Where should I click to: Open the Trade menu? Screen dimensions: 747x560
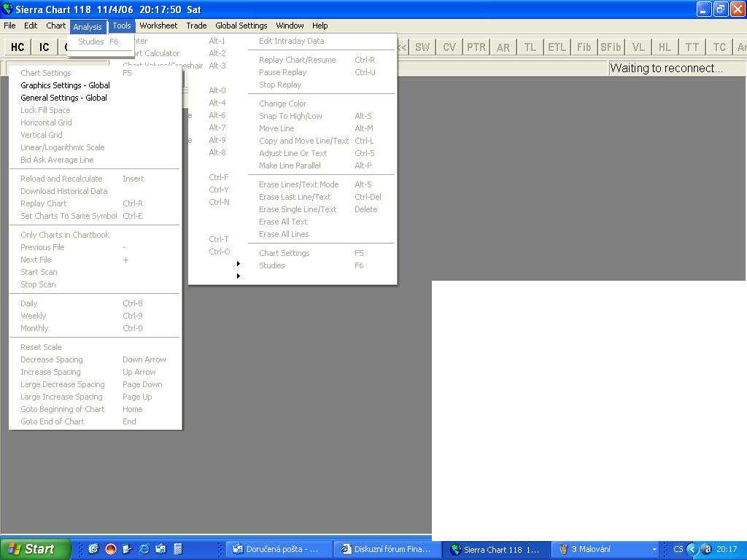pyautogui.click(x=196, y=26)
